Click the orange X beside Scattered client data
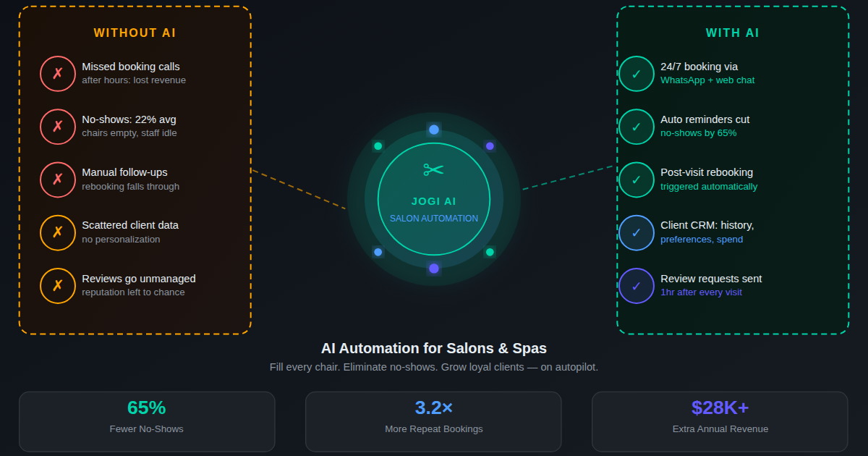The image size is (868, 456). point(58,233)
